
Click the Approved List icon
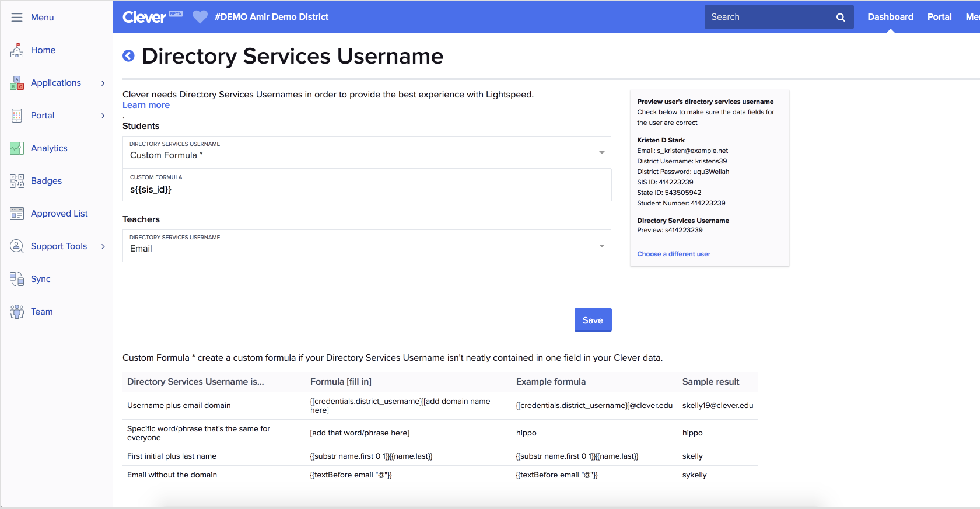click(x=17, y=214)
